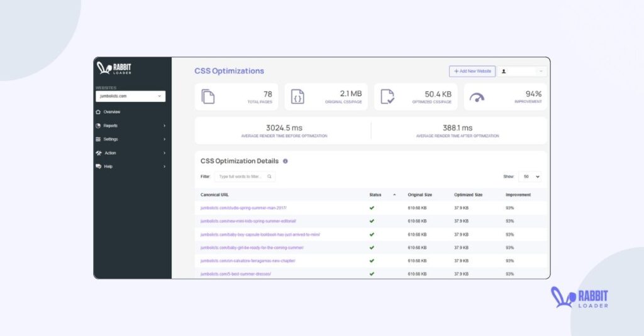Open the Action menu item

point(110,153)
